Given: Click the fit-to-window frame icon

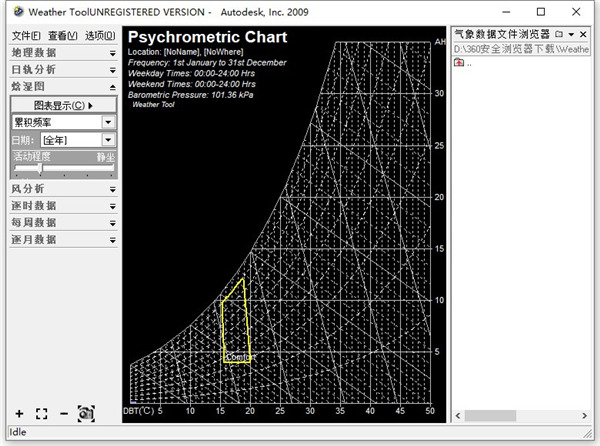Looking at the screenshot, I should [41, 413].
